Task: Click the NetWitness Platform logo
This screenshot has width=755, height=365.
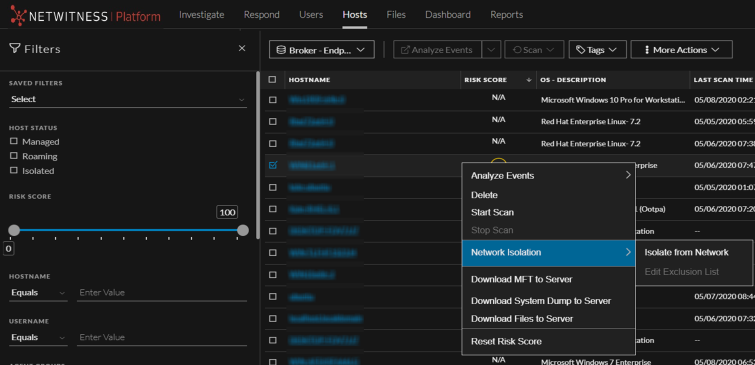Action: (85, 15)
